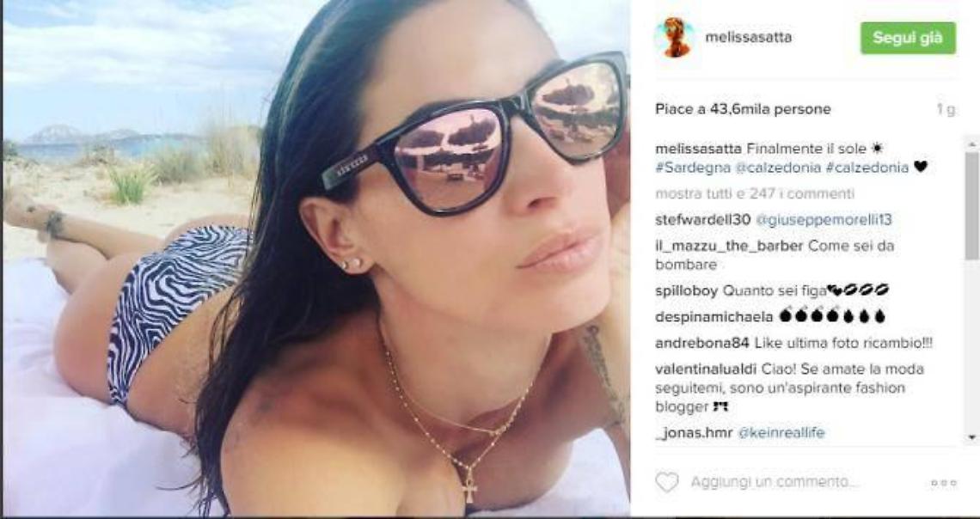Screen dimensions: 980x519
Task: Open the @keinreallife mention
Action: coord(781,433)
